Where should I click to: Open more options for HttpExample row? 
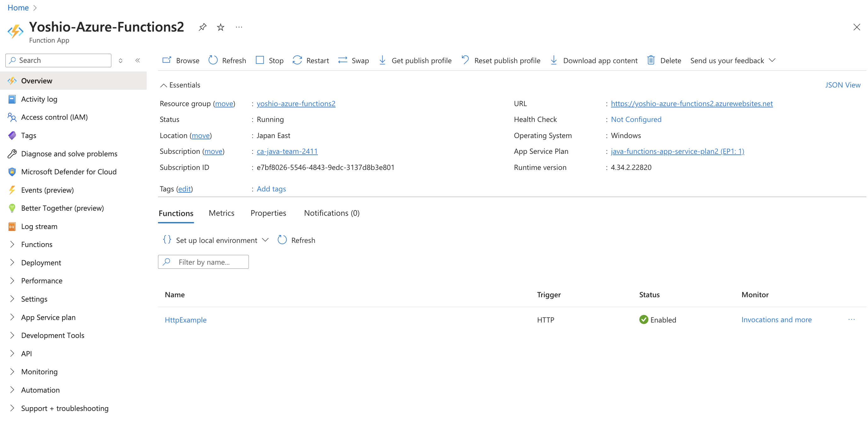point(851,319)
